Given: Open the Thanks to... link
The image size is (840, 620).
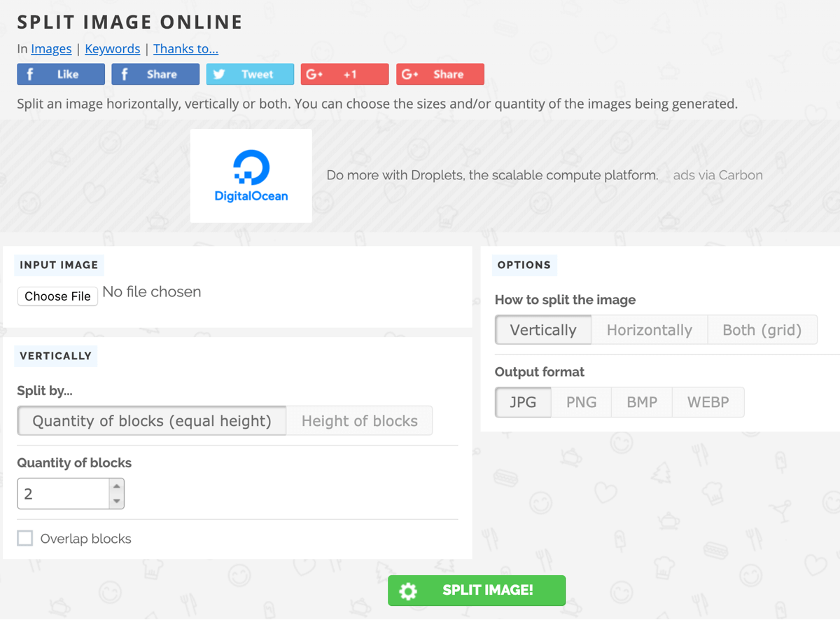Looking at the screenshot, I should tap(185, 48).
